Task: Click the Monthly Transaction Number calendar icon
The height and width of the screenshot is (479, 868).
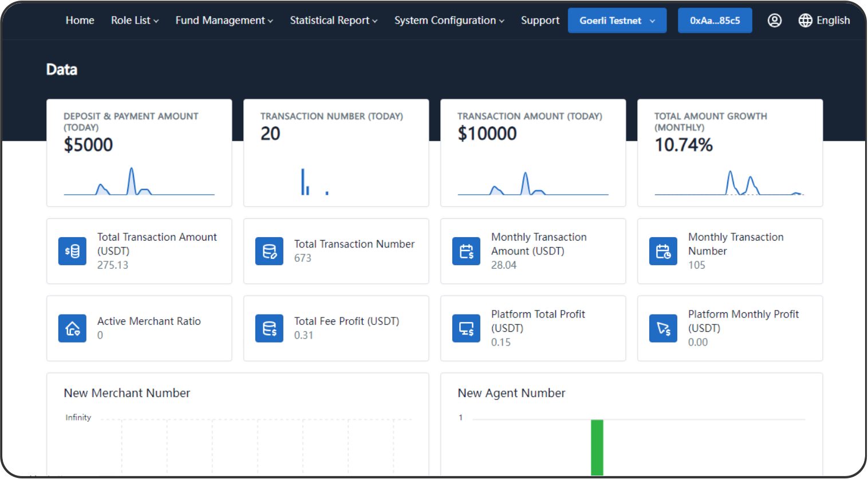Action: [663, 251]
